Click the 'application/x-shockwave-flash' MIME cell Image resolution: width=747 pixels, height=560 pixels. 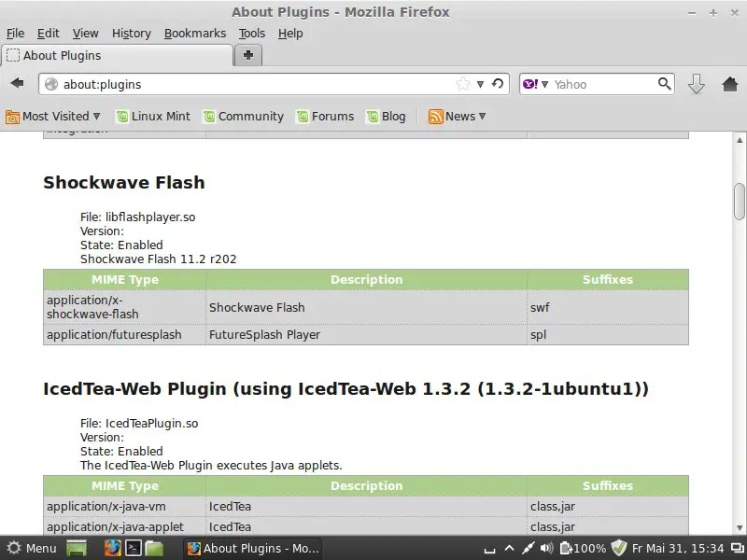click(x=124, y=307)
